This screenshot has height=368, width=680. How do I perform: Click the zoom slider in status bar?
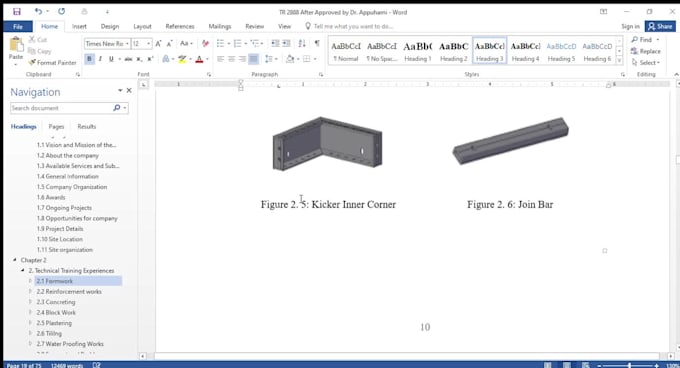click(628, 366)
